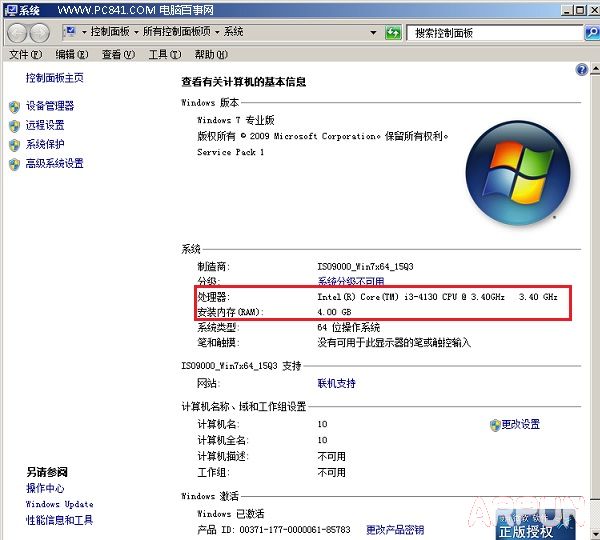This screenshot has height=540, width=600.
Task: Expand the 所有控制面板项 breadcrumb arrow
Action: [x=218, y=32]
